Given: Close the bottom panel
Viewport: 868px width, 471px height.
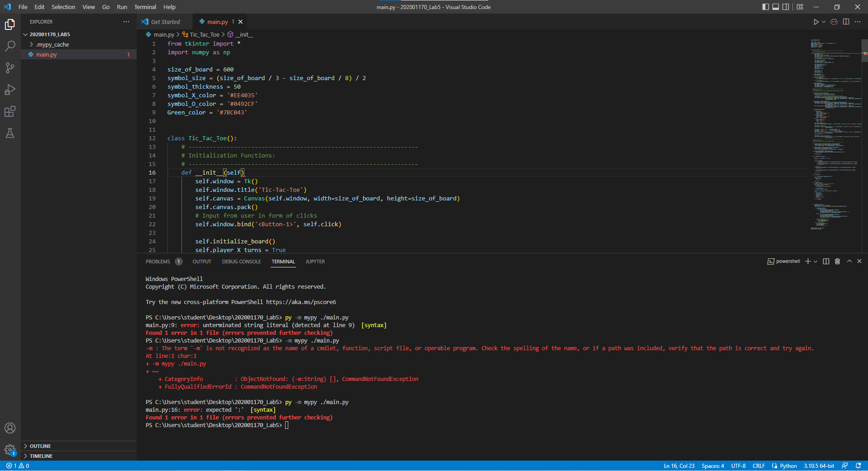Looking at the screenshot, I should 859,261.
